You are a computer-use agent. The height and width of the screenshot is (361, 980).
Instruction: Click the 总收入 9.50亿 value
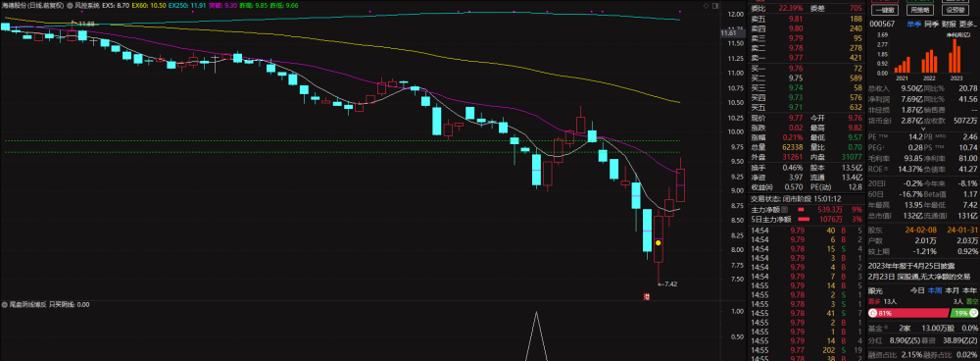[x=910, y=89]
